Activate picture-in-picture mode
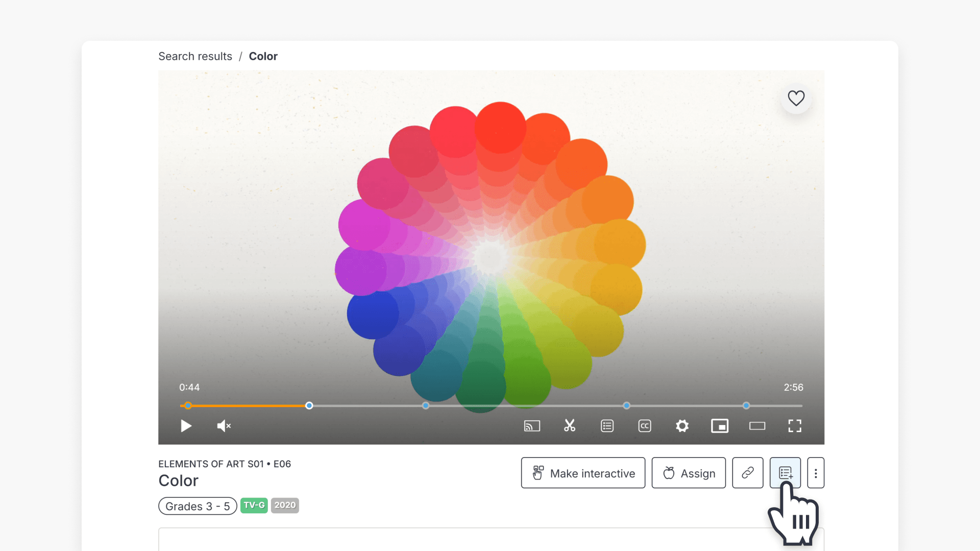This screenshot has height=551, width=980. pyautogui.click(x=720, y=426)
